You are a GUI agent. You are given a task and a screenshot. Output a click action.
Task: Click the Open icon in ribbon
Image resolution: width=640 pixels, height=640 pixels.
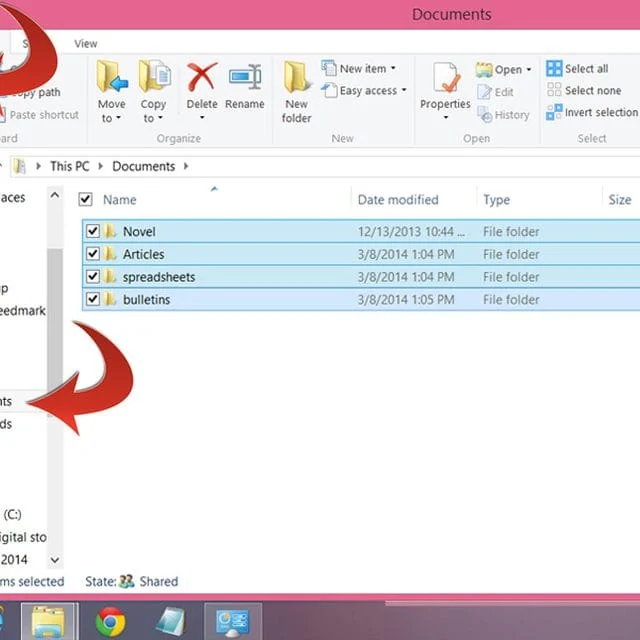484,70
